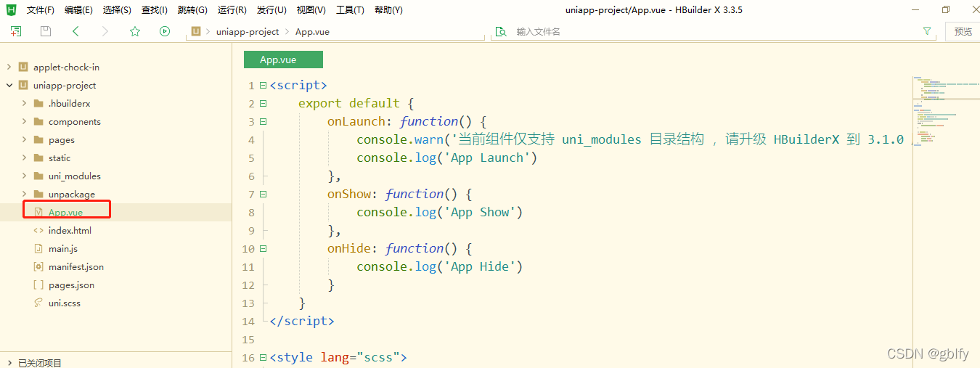Screen dimensions: 980x368
Task: Click the pages.json brackets icon
Action: tap(38, 285)
